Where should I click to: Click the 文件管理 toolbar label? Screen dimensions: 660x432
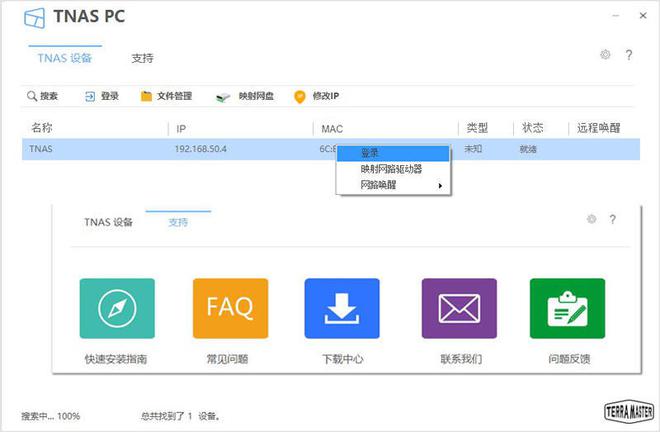click(x=174, y=96)
